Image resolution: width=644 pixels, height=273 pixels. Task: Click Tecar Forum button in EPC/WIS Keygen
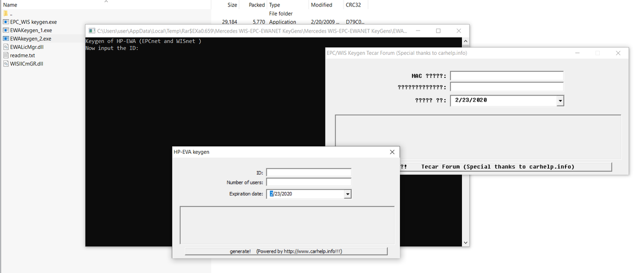pos(506,166)
